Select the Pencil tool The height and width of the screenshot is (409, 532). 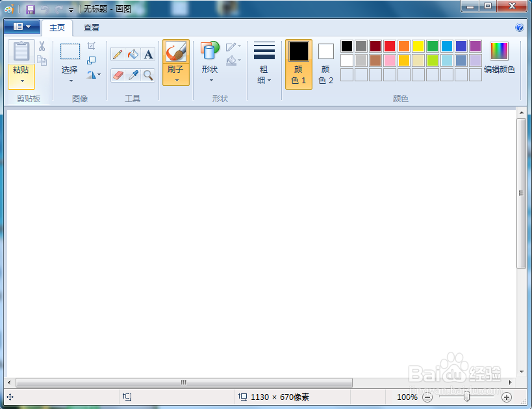tap(118, 55)
